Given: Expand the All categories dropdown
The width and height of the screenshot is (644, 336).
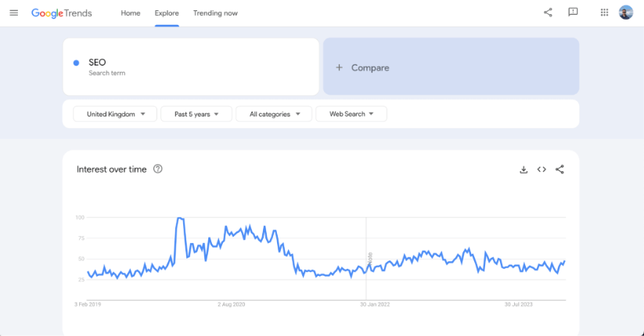Looking at the screenshot, I should 274,114.
